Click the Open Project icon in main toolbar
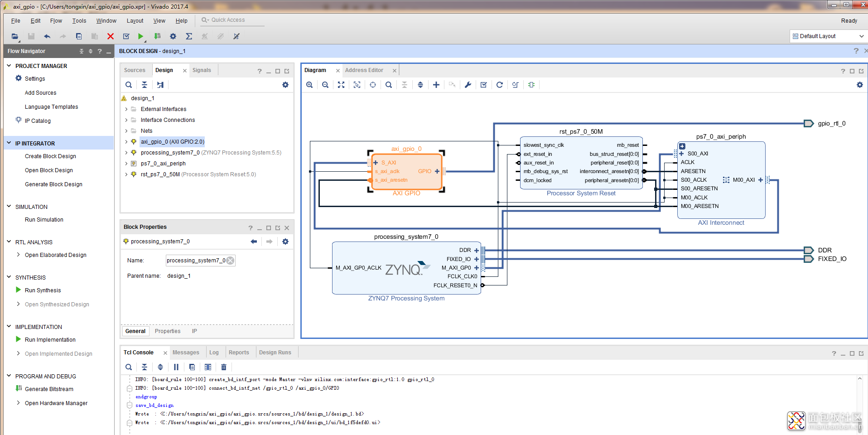The image size is (868, 435). point(15,36)
